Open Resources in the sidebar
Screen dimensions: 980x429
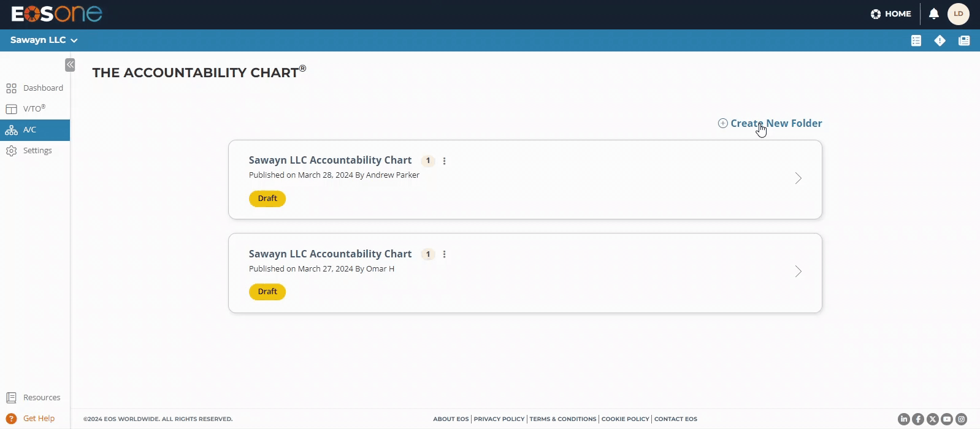click(x=35, y=398)
